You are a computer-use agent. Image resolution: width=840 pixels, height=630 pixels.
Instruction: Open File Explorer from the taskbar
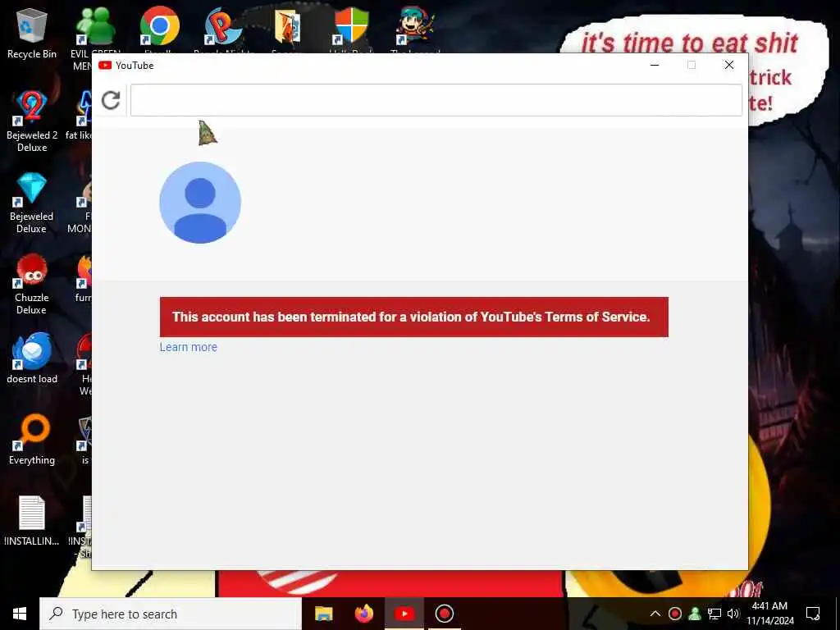pos(323,614)
